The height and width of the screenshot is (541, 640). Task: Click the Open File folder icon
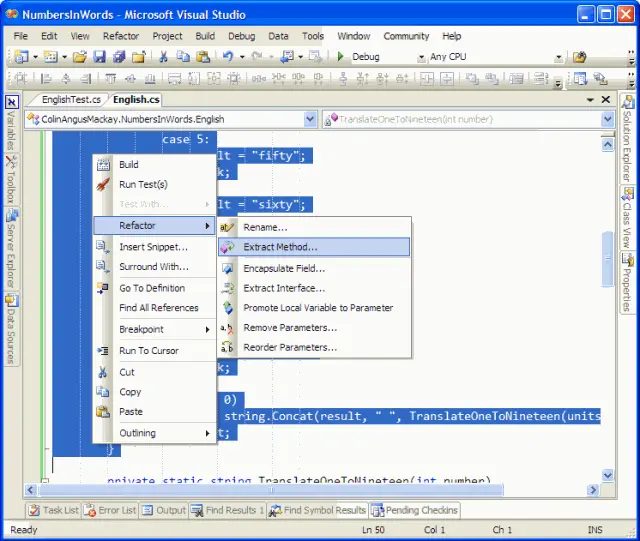click(x=80, y=57)
